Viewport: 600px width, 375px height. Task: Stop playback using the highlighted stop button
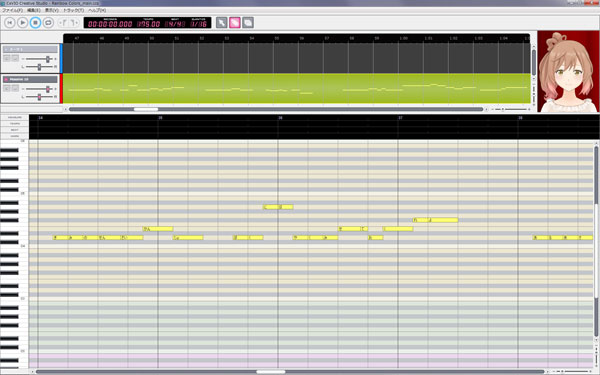35,23
